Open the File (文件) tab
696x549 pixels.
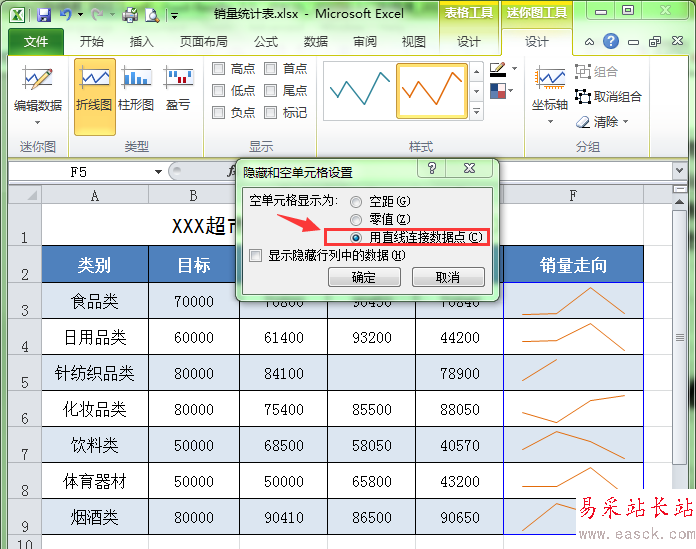[x=36, y=42]
